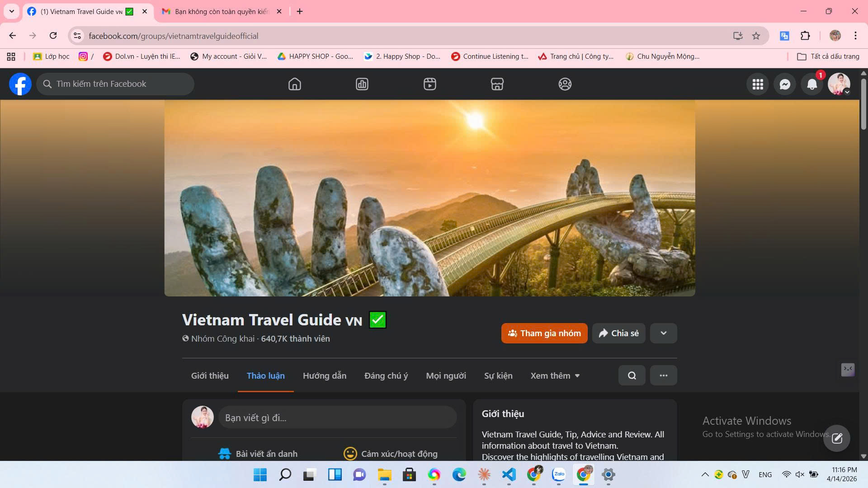This screenshot has width=868, height=488.
Task: Choose Cảm xúc/hoạt động option
Action: click(391, 454)
